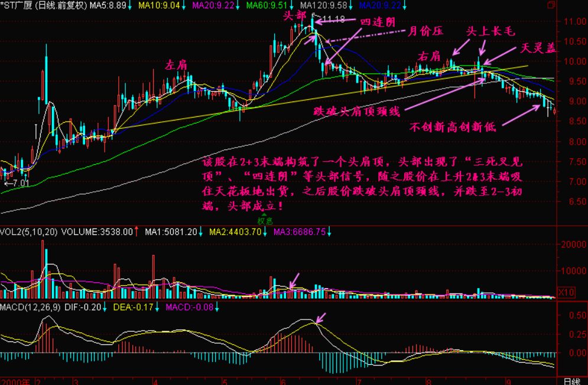
Task: Click the 7.01 low price marker
Action: 15,184
